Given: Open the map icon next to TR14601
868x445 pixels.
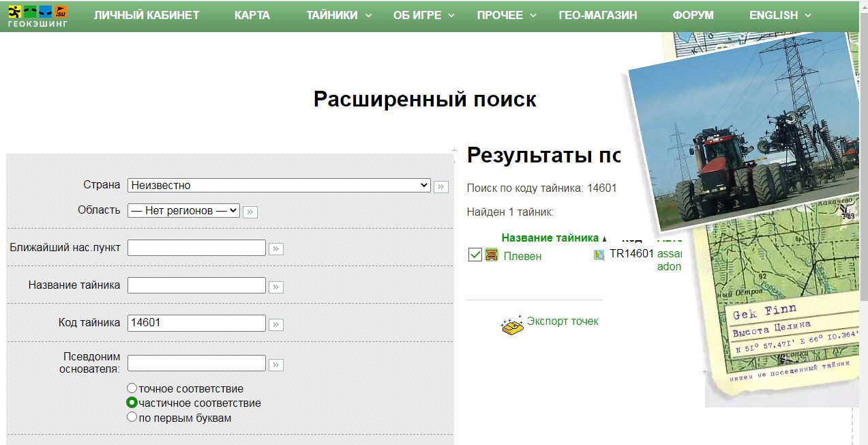Looking at the screenshot, I should (x=599, y=255).
